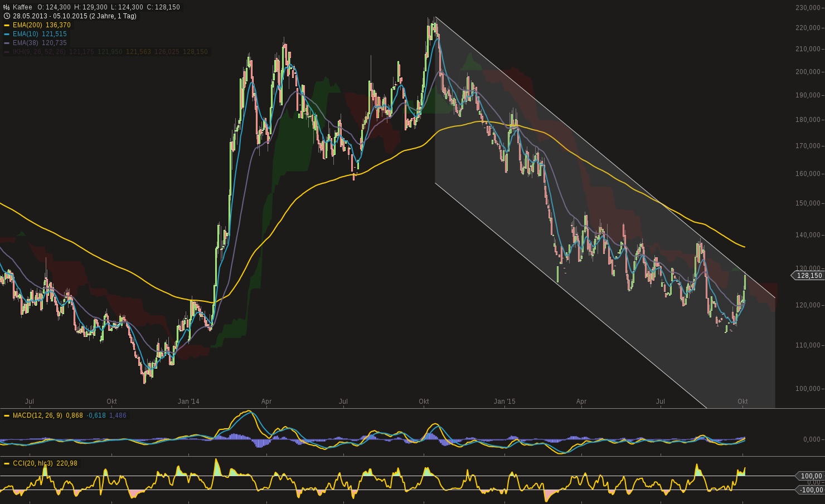The width and height of the screenshot is (825, 504).
Task: Click the 100,000 price axis label
Action: (808, 389)
